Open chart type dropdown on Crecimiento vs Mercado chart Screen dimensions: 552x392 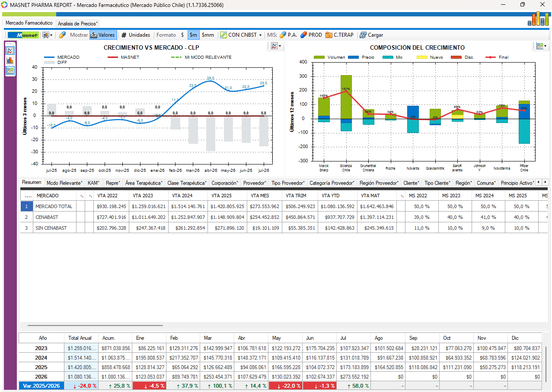(276, 46)
